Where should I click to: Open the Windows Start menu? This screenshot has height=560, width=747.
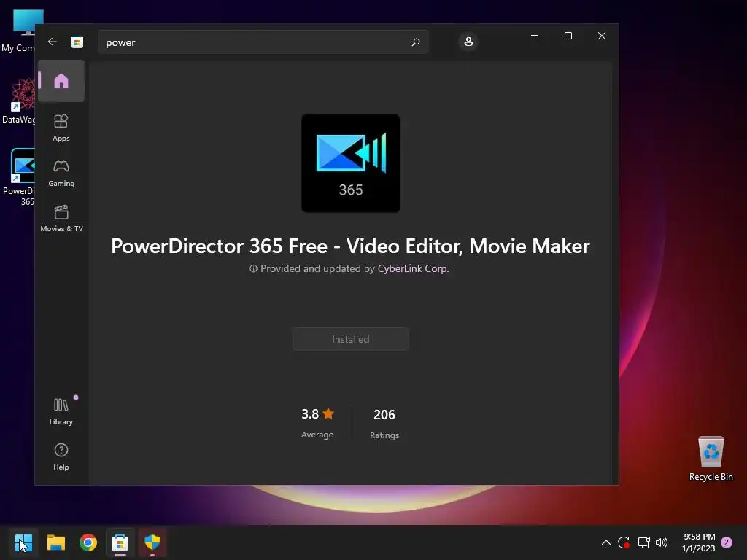[x=23, y=542]
